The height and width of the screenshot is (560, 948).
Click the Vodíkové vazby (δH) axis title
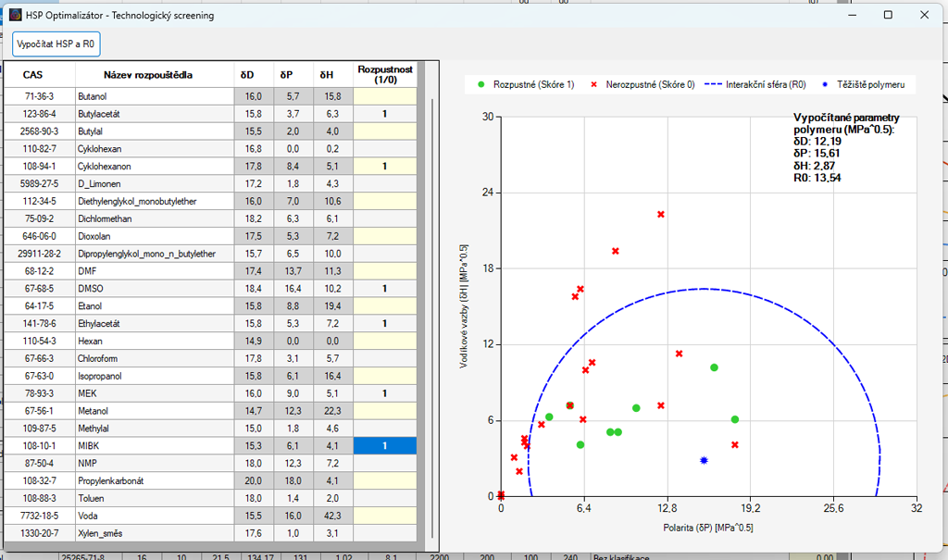click(x=463, y=306)
